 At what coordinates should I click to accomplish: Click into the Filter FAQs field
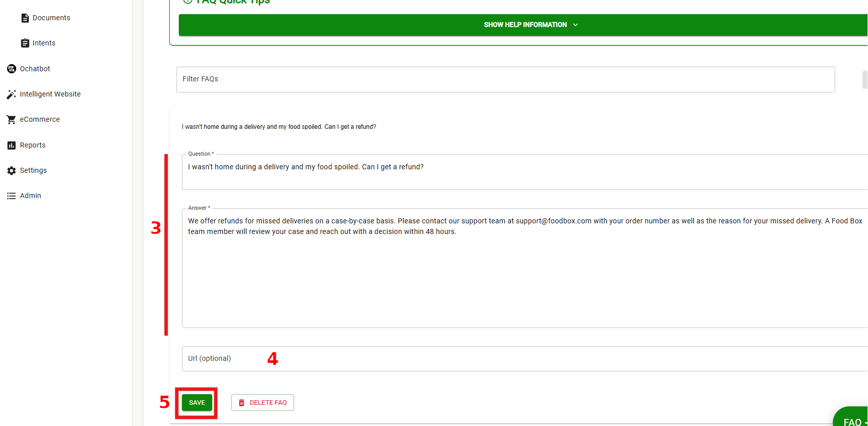pyautogui.click(x=505, y=79)
